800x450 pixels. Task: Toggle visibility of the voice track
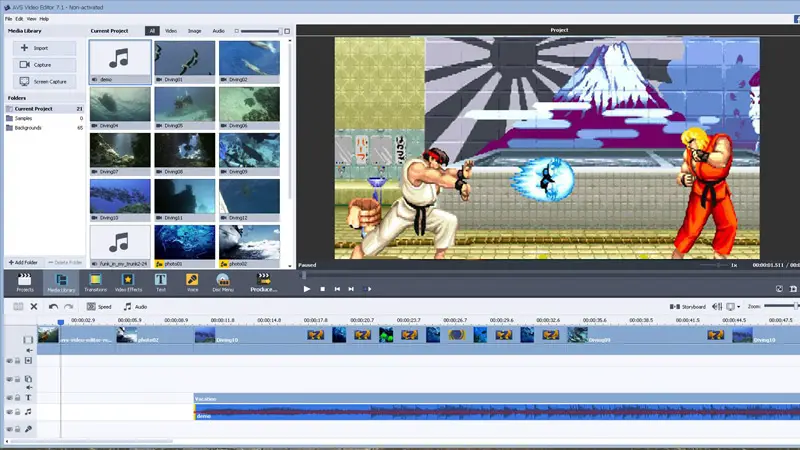pyautogui.click(x=9, y=429)
